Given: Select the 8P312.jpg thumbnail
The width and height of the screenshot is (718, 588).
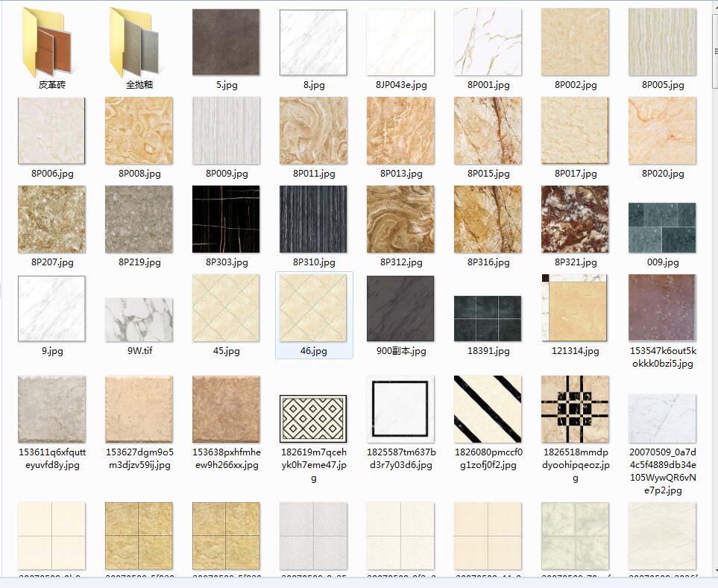Looking at the screenshot, I should 400,219.
